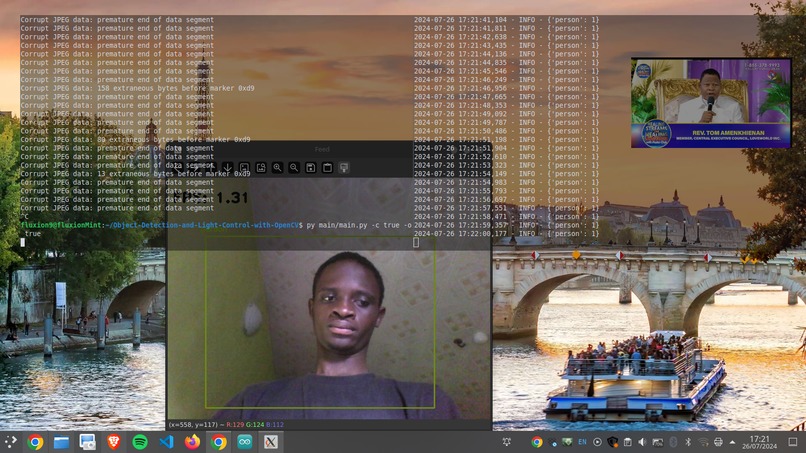Open the clock showing 17:21
Viewport: 806px width, 453px height.
760,442
